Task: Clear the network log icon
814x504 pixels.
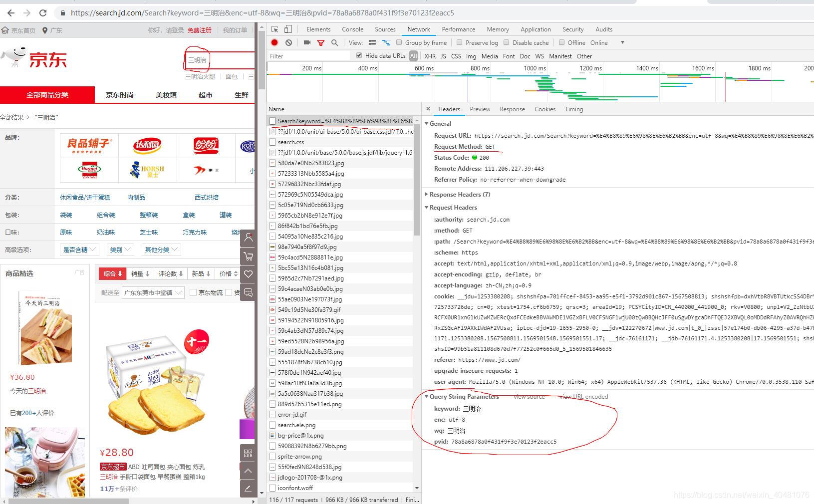Action: pos(288,42)
